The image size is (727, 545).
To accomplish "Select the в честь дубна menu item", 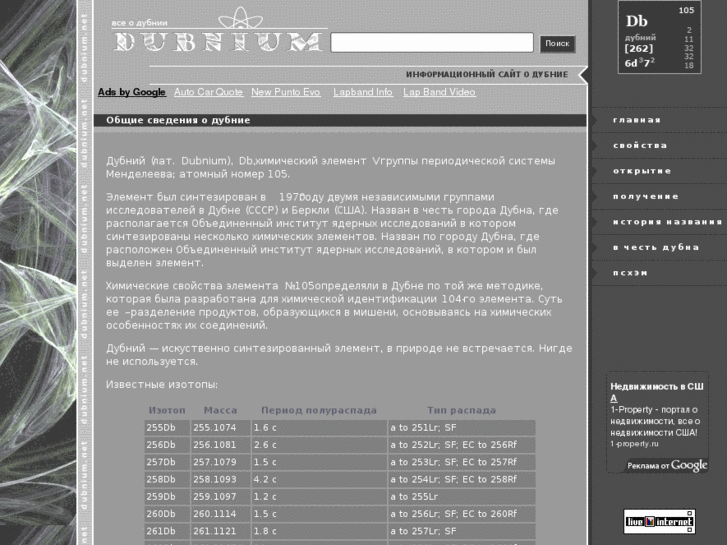I will 656,247.
